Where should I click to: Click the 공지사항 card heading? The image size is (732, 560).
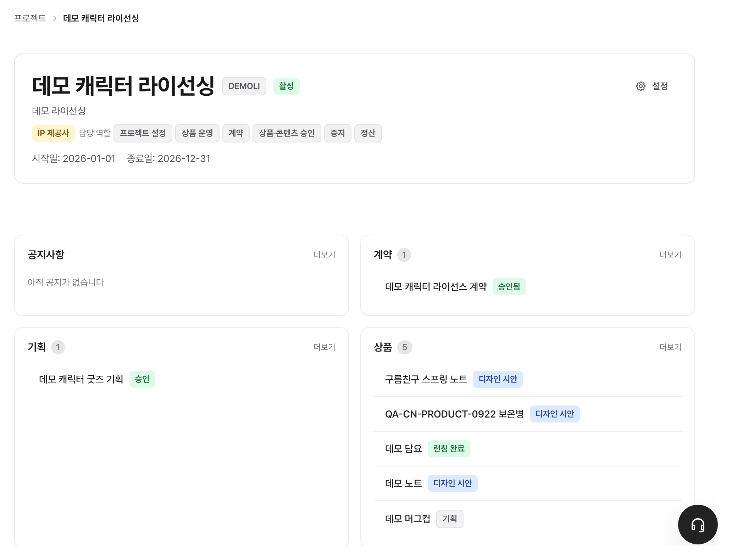pyautogui.click(x=46, y=254)
